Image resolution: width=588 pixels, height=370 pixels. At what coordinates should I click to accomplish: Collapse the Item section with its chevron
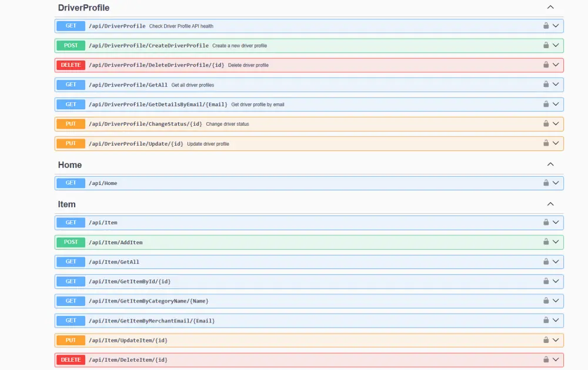tap(550, 204)
